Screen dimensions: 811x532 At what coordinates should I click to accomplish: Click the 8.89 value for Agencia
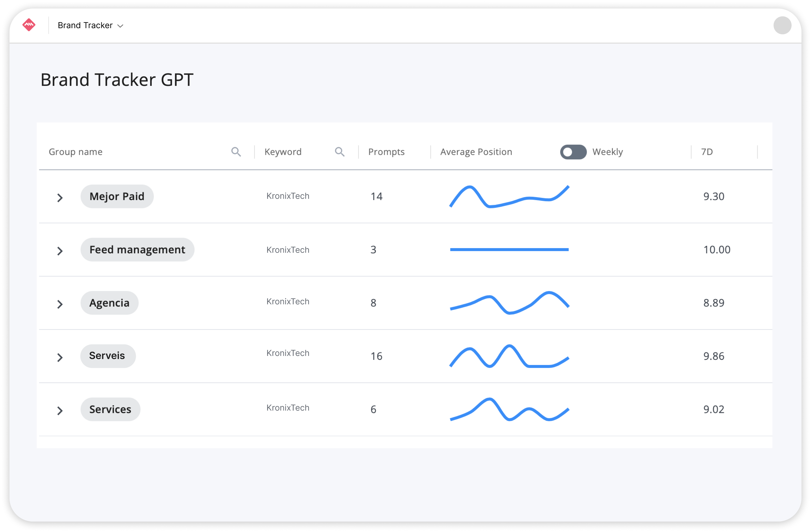(x=714, y=303)
